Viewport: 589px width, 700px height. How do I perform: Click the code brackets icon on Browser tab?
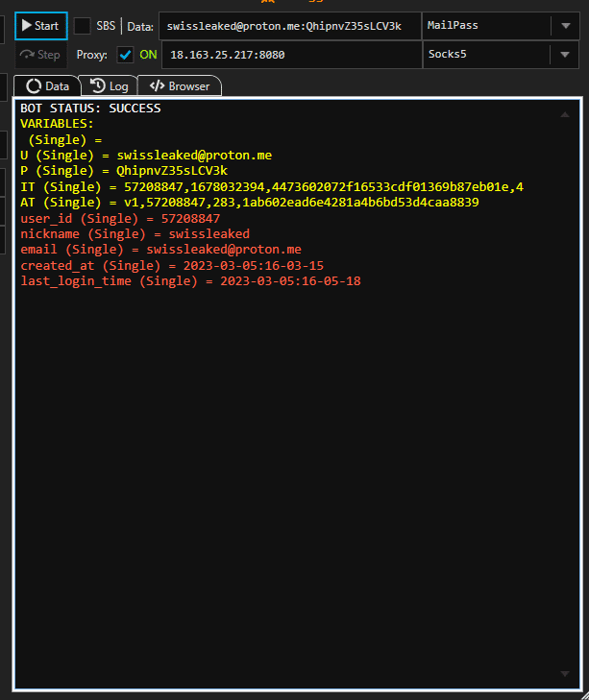point(157,85)
